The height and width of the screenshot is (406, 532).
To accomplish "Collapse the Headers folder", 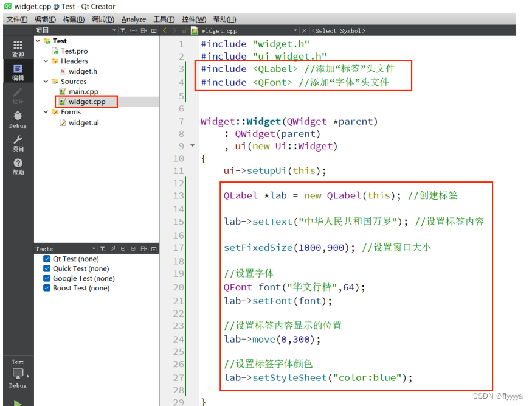I will click(46, 61).
